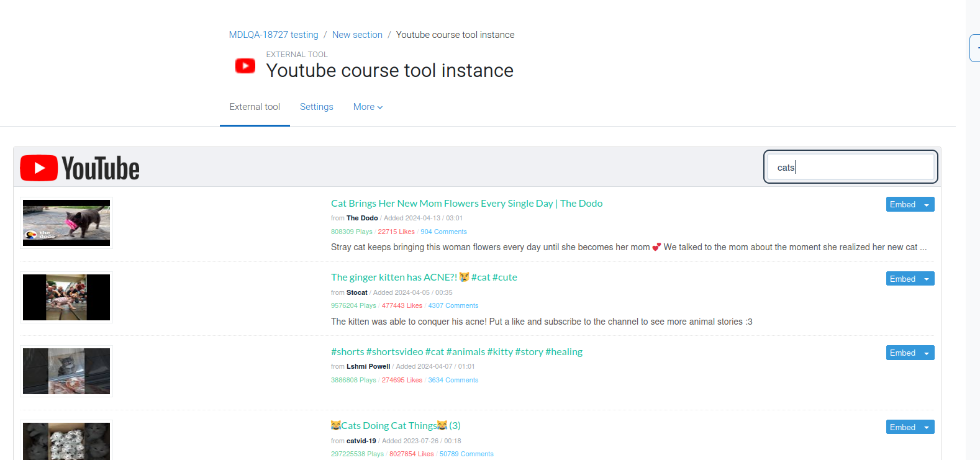980x460 pixels.
Task: Open dropdown arrow next to Embed for #shorts video
Action: [927, 353]
